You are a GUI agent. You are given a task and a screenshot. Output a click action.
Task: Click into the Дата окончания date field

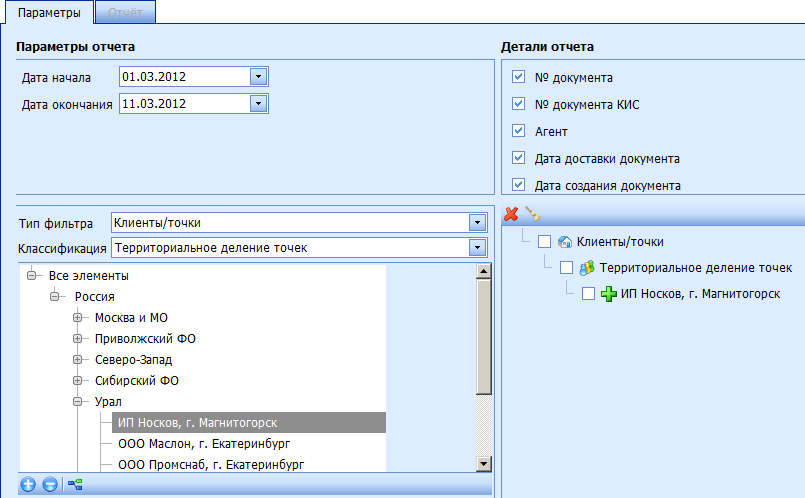(x=182, y=103)
